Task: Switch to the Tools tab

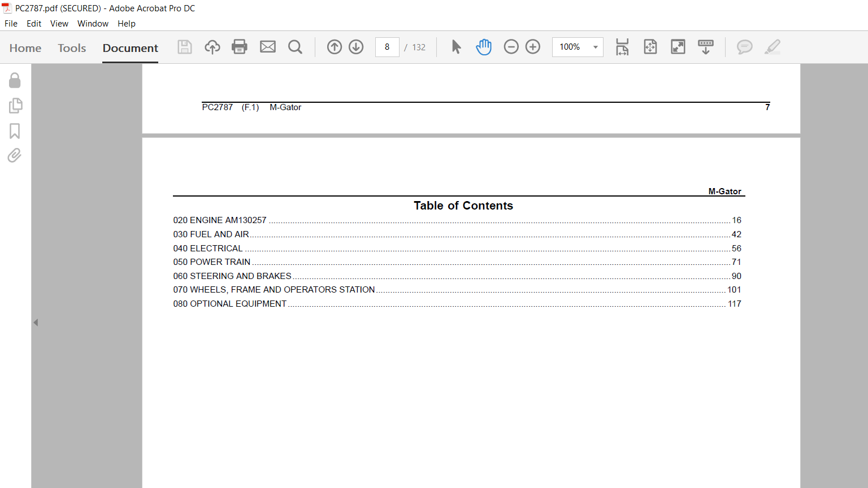Action: 72,48
